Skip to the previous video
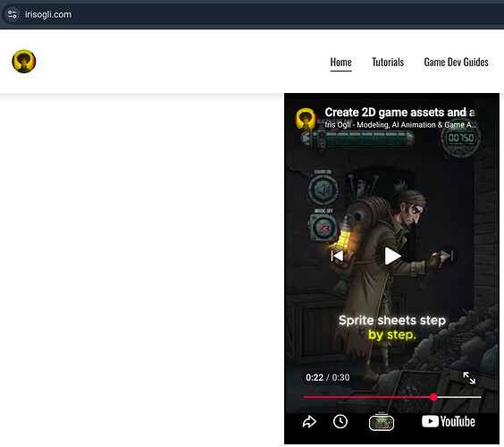This screenshot has width=504, height=447. pos(337,256)
